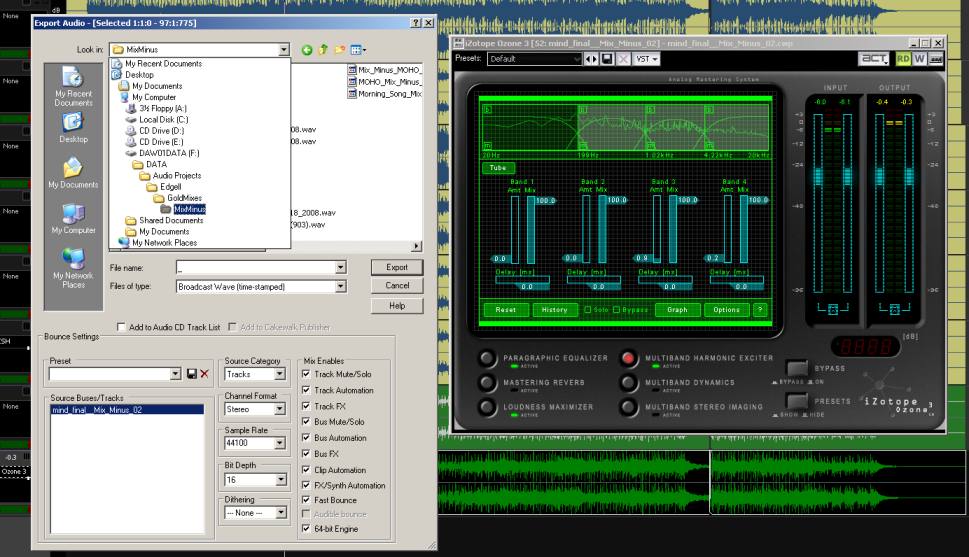This screenshot has width=969, height=557.
Task: Disable the Fast Bounce checkbox
Action: (306, 500)
